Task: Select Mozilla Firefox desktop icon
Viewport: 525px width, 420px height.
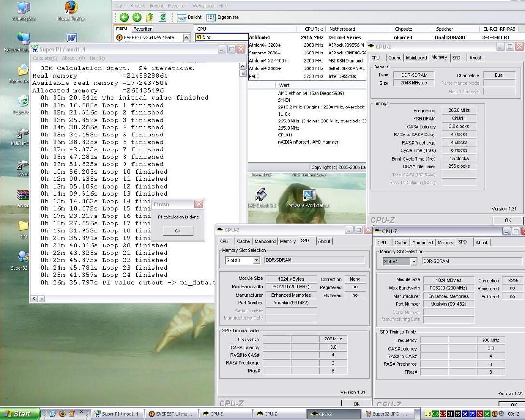Action: pos(71,11)
